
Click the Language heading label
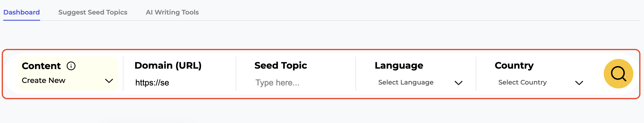click(399, 65)
